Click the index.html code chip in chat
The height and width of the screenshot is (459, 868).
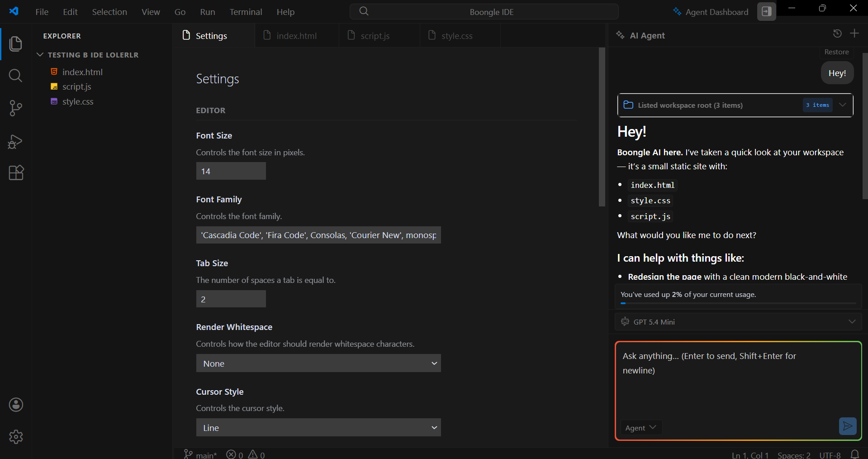pyautogui.click(x=653, y=185)
